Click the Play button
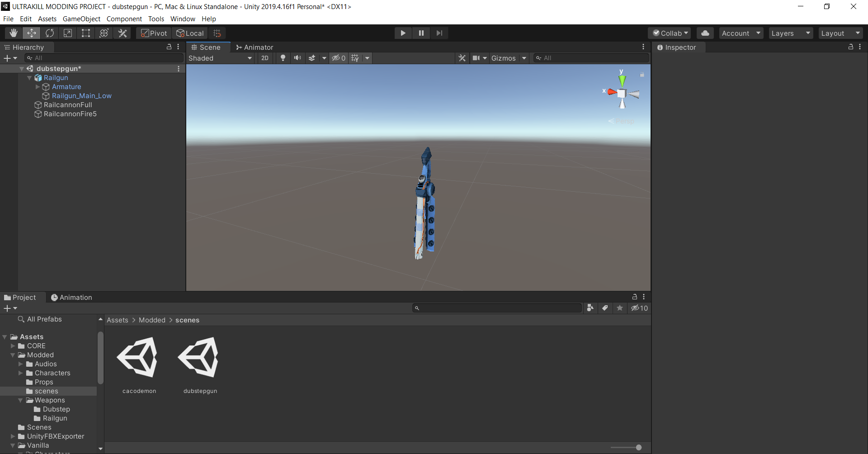Screen dimensions: 868x454 click(x=403, y=33)
